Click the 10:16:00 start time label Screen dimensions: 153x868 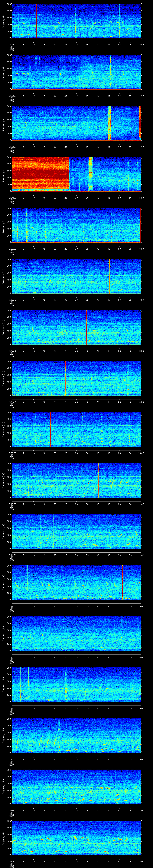[x=12, y=810]
